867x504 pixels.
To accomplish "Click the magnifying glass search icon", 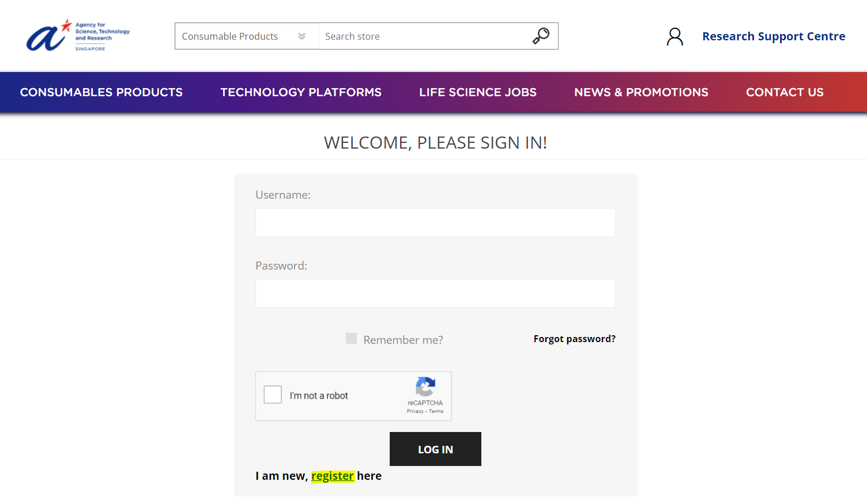I will pyautogui.click(x=541, y=36).
